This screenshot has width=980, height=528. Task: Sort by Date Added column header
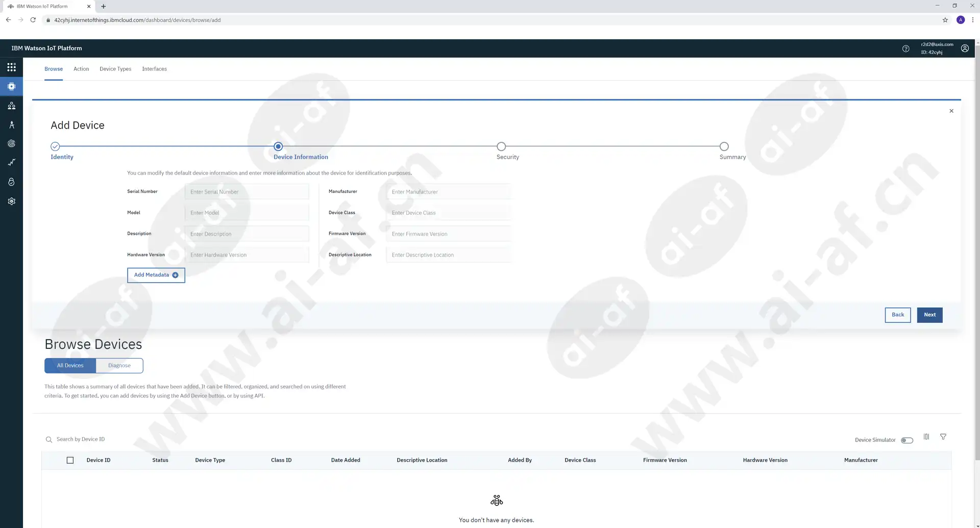click(346, 460)
